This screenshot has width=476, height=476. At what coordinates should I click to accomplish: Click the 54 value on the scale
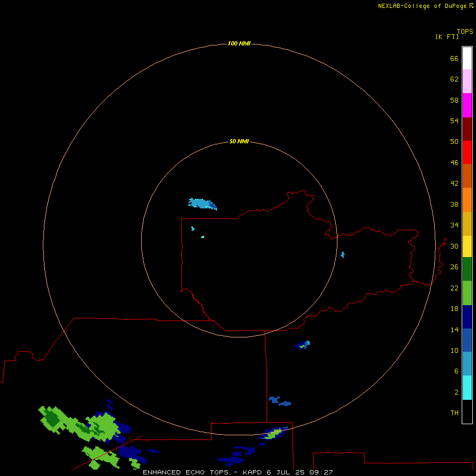point(454,121)
